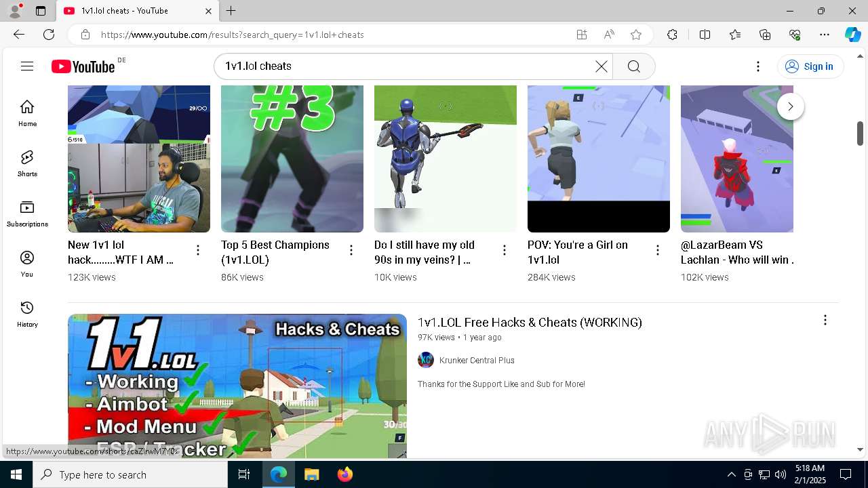This screenshot has width=868, height=488.
Task: Open options for 'Top 5 Best Champions' short
Action: pos(351,250)
